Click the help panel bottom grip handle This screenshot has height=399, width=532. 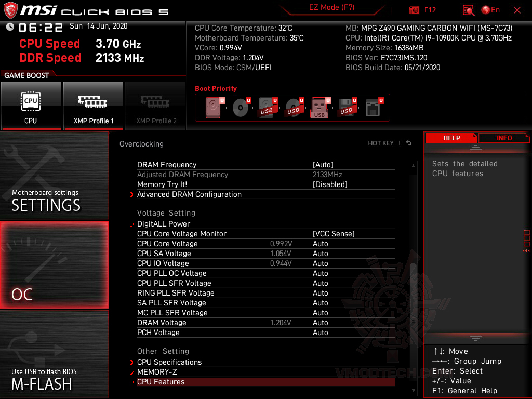point(476,338)
